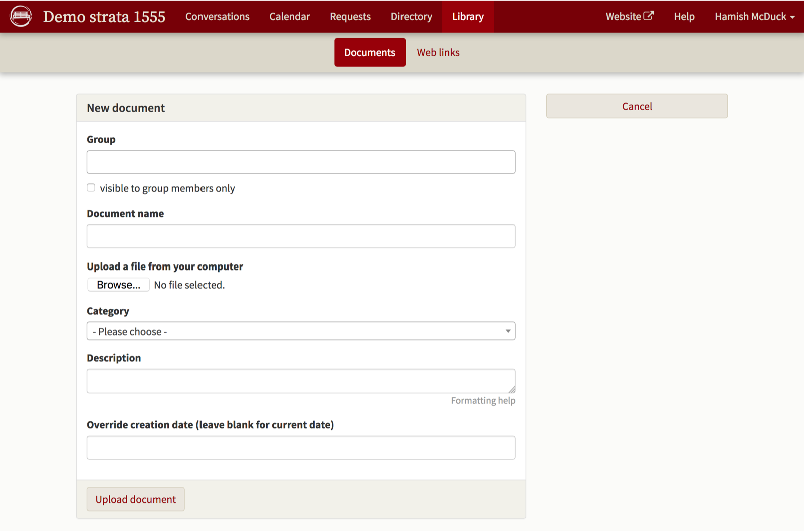Expand the Hamish McDuck user menu
The height and width of the screenshot is (532, 804).
754,17
